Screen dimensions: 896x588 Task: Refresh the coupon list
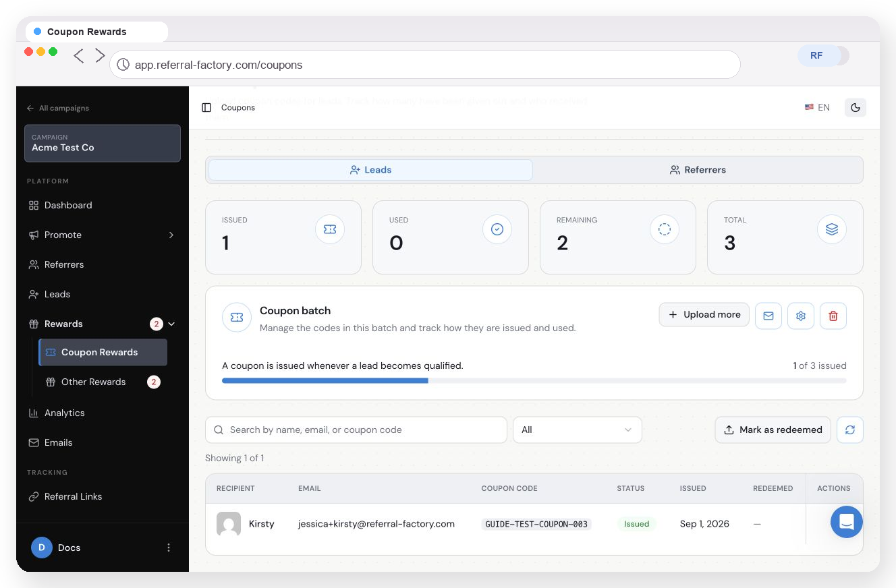coord(850,430)
